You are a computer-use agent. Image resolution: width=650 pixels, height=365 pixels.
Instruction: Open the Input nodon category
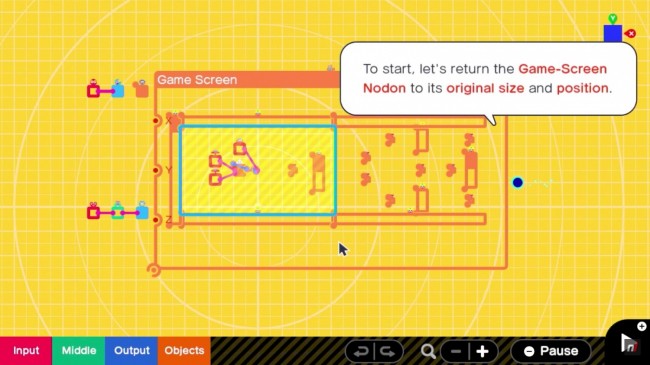(x=26, y=350)
